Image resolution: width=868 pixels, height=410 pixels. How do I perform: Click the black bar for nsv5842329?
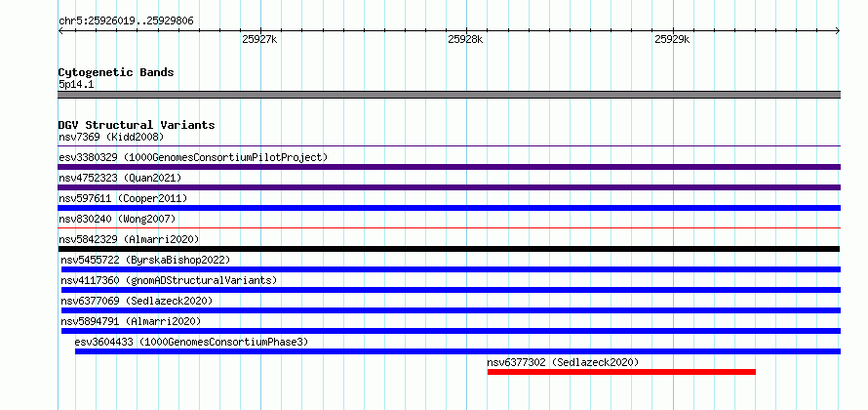449,249
